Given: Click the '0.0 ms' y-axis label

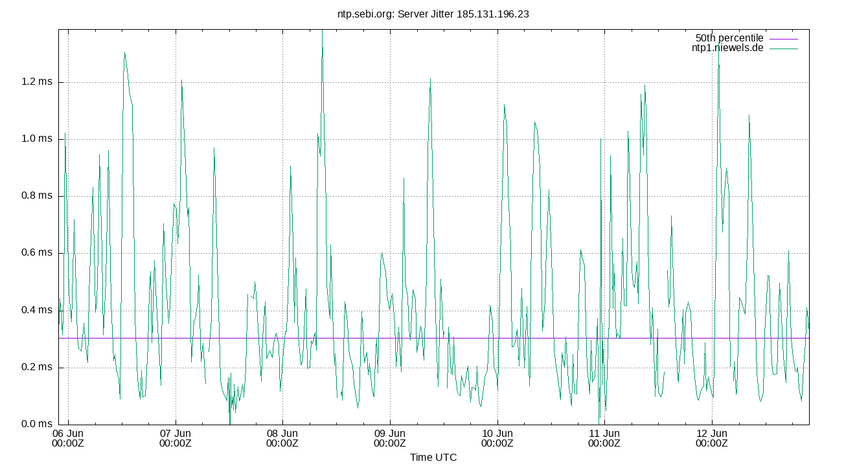Looking at the screenshot, I should click(x=37, y=425).
